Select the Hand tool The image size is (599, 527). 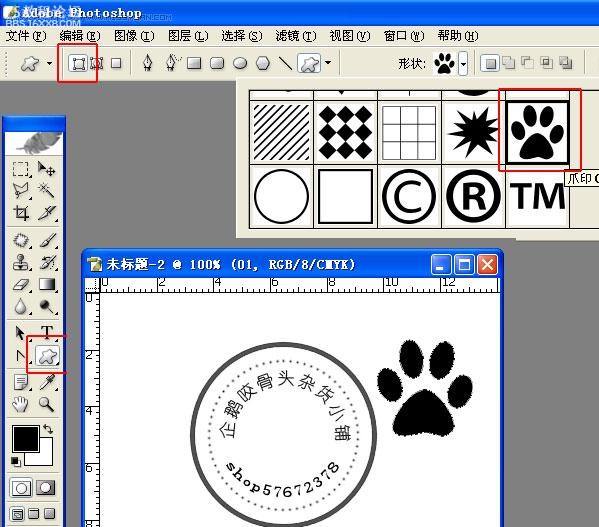20,404
